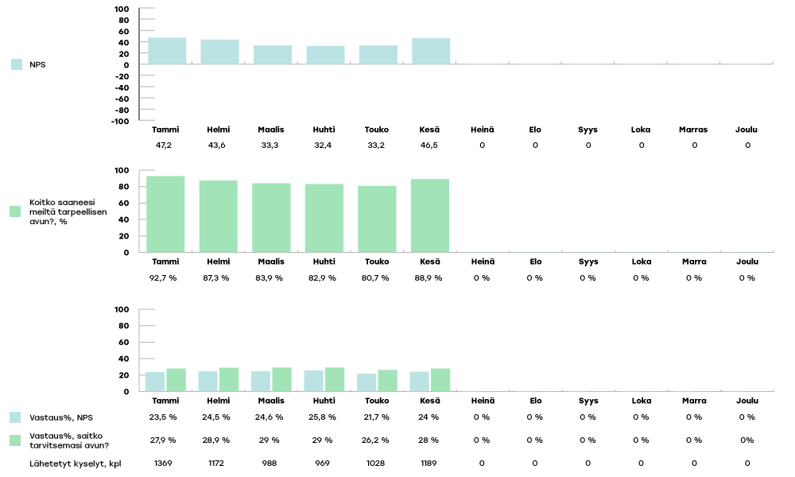The image size is (795, 477).
Task: Click the Tammi bar in NPS chart
Action: pyautogui.click(x=166, y=51)
